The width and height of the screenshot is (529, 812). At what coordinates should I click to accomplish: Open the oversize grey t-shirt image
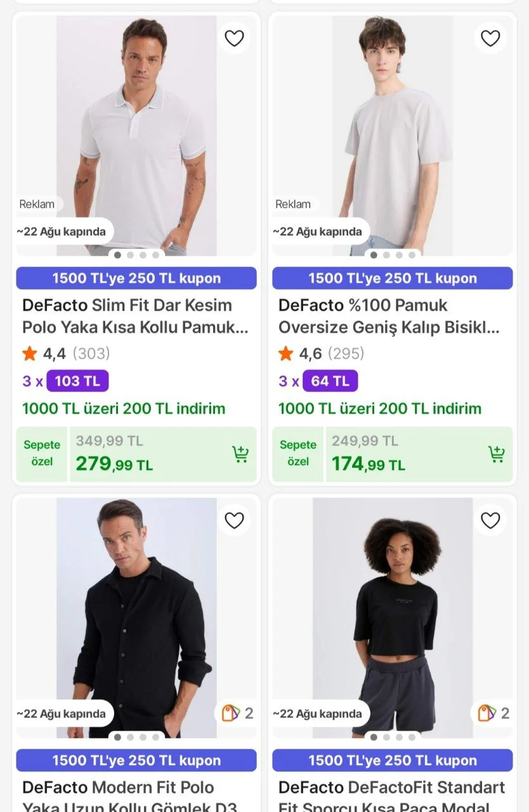pyautogui.click(x=393, y=133)
